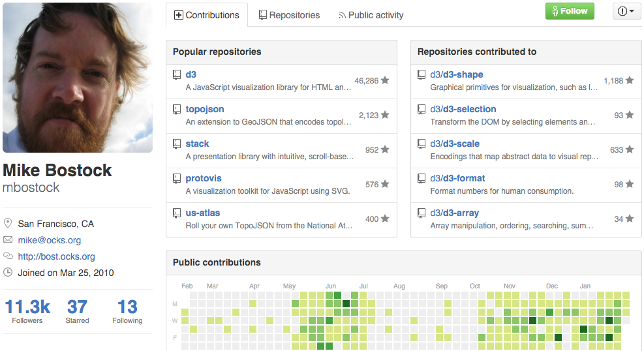
Task: View the 13 Following list
Action: [127, 311]
